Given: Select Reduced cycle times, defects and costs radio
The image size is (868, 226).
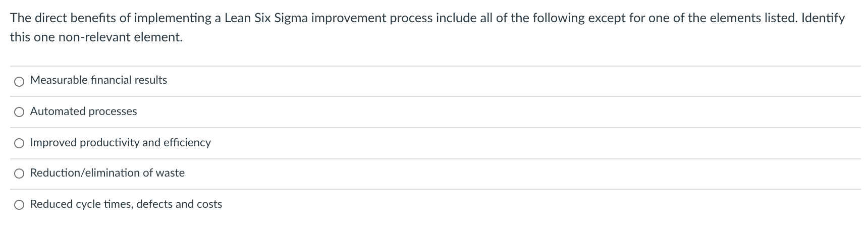Looking at the screenshot, I should 19,205.
